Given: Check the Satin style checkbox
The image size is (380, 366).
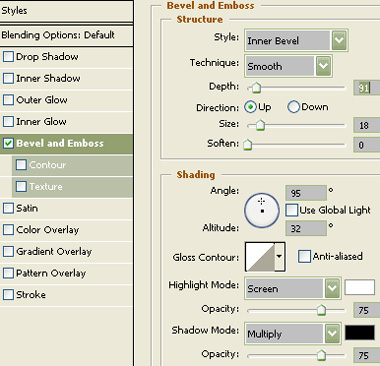Looking at the screenshot, I should (8, 208).
